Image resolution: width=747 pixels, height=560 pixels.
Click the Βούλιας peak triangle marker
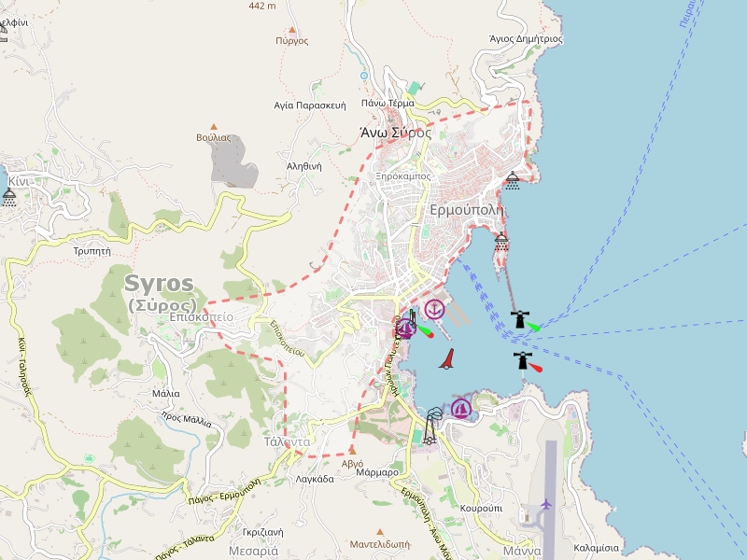[x=214, y=126]
